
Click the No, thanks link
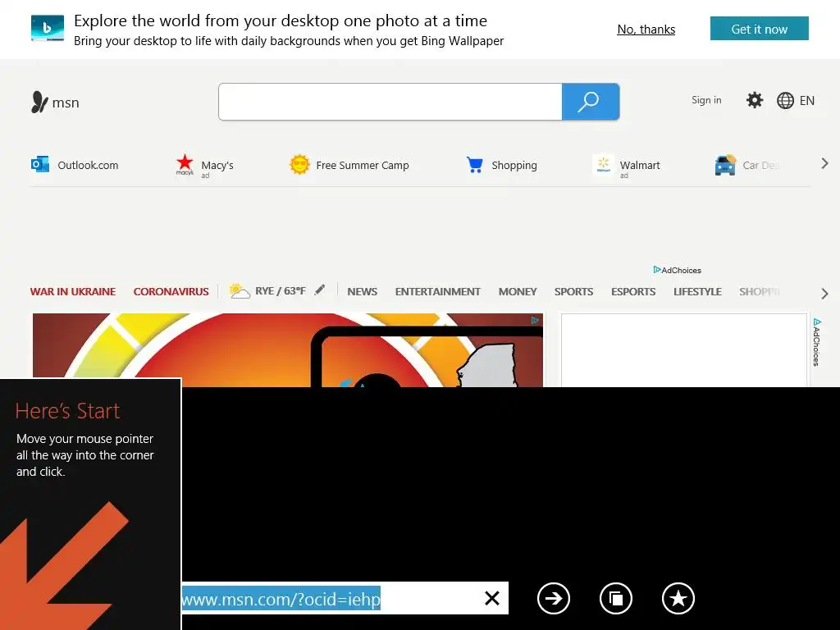coord(646,30)
